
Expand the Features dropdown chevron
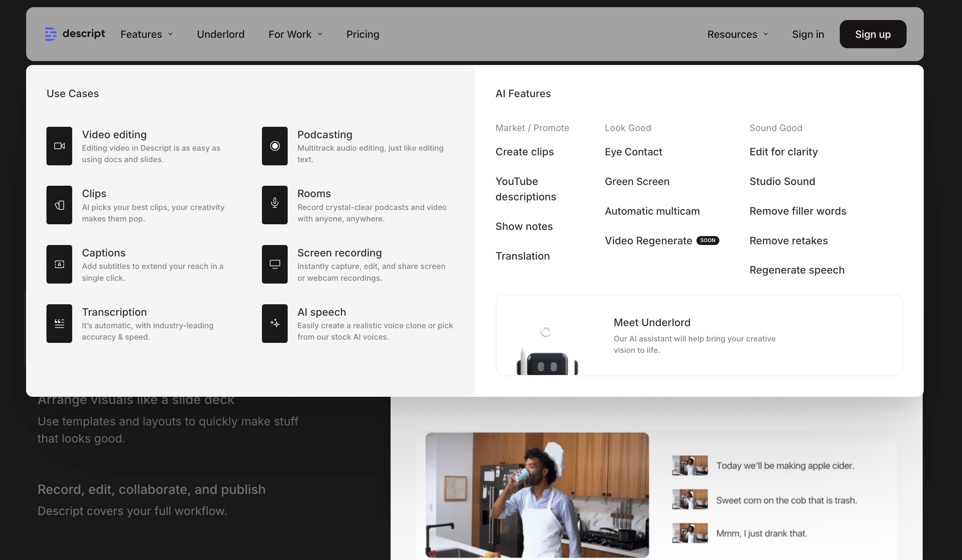171,34
